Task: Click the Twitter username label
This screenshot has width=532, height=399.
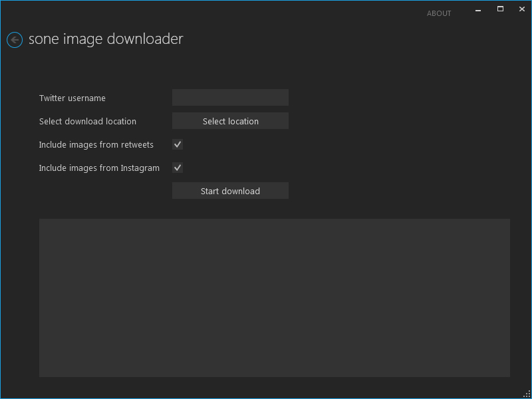Action: coord(72,98)
